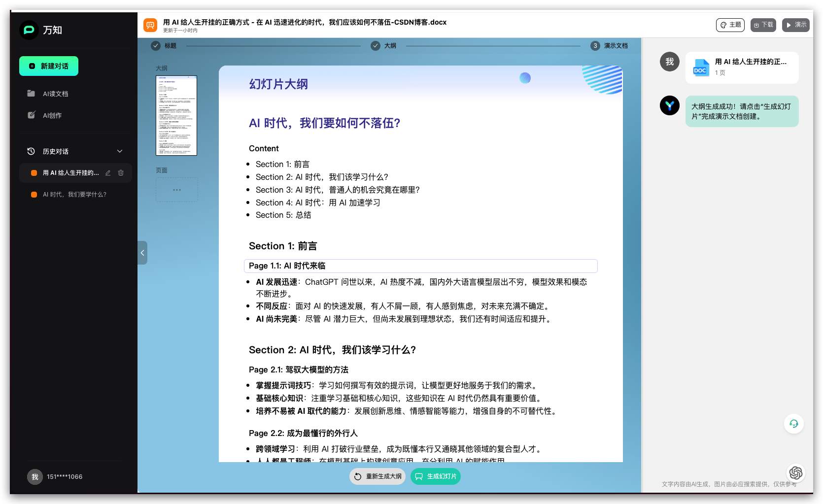Click the Section 1: 前言 section heading
The image size is (823, 504).
[283, 246]
